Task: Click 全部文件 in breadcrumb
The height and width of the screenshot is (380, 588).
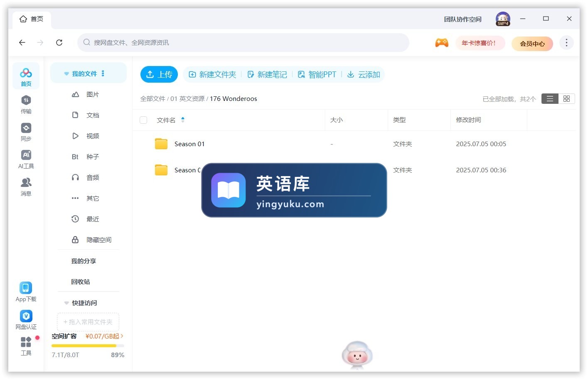Action: [153, 99]
